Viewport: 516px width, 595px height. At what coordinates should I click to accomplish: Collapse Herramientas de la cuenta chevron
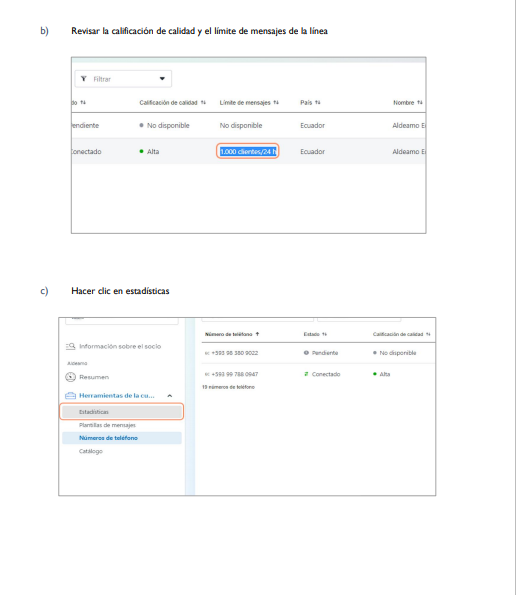[x=170, y=395]
